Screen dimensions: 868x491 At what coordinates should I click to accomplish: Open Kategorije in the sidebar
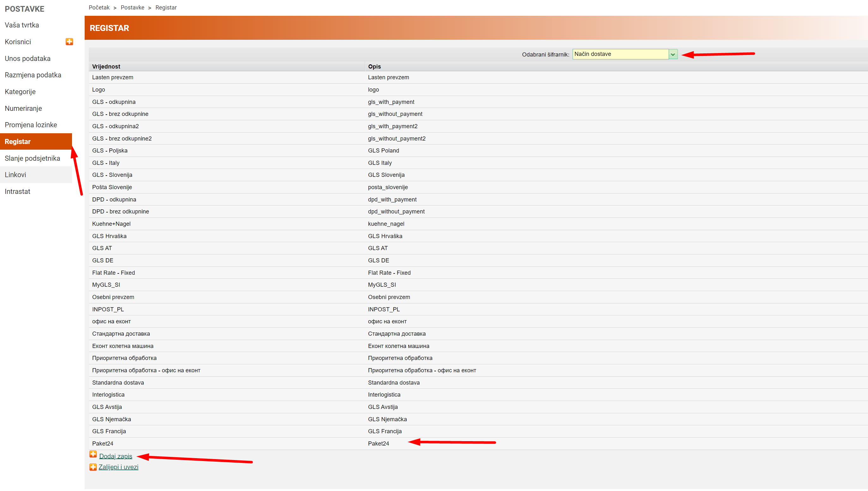coord(20,92)
